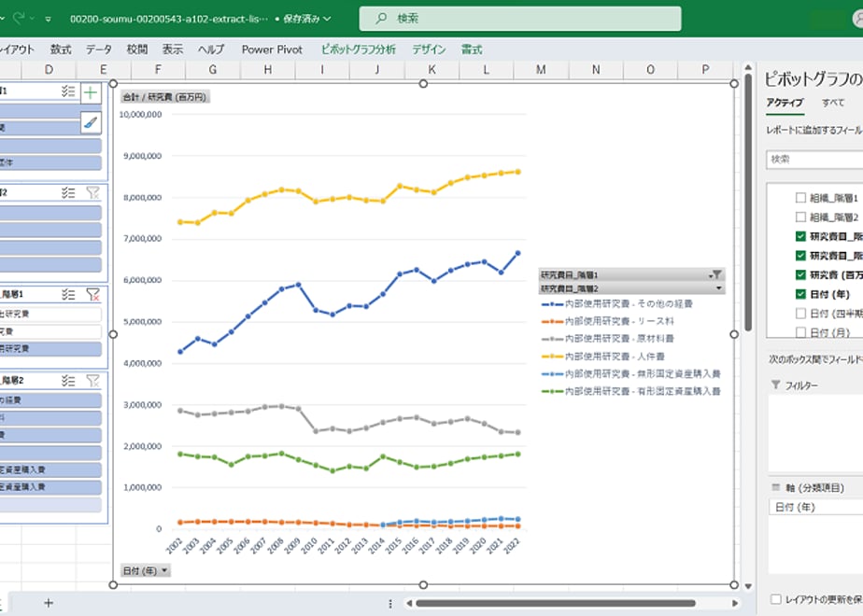Image resolution: width=863 pixels, height=616 pixels.
Task: Open the 数式 ribbon tab
Action: (61, 49)
